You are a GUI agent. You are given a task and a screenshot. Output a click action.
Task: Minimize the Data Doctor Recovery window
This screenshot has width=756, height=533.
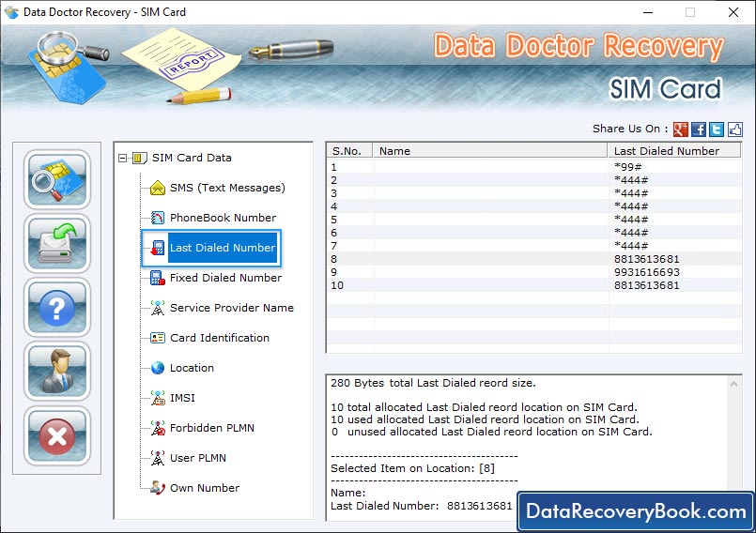(648, 12)
